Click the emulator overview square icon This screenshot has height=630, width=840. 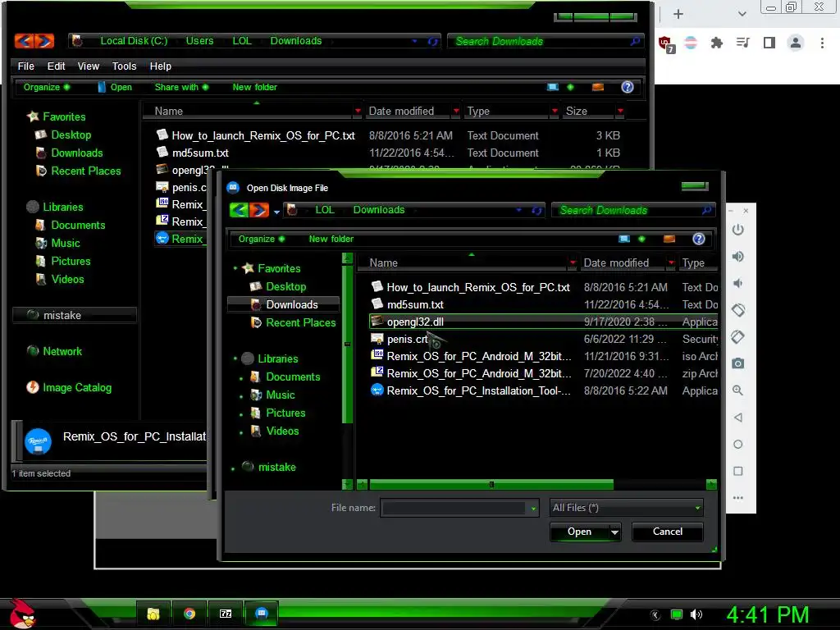[737, 471]
